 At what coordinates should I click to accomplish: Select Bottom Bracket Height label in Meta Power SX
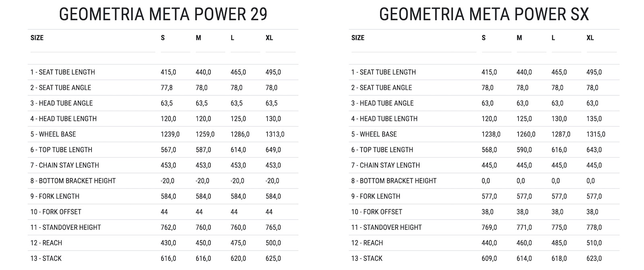click(x=394, y=181)
